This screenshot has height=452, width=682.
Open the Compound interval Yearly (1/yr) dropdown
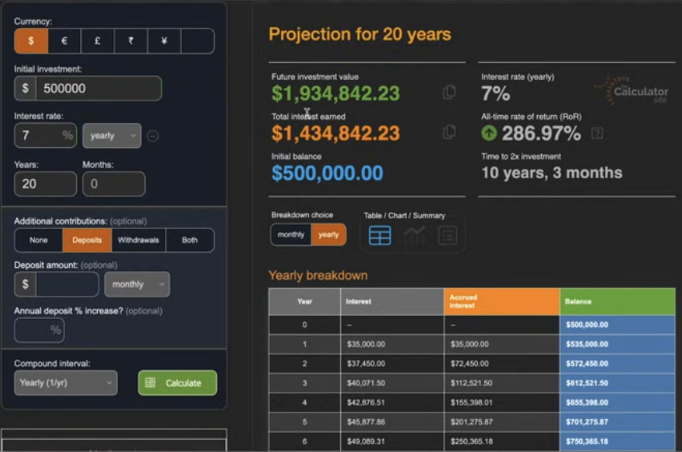click(66, 383)
